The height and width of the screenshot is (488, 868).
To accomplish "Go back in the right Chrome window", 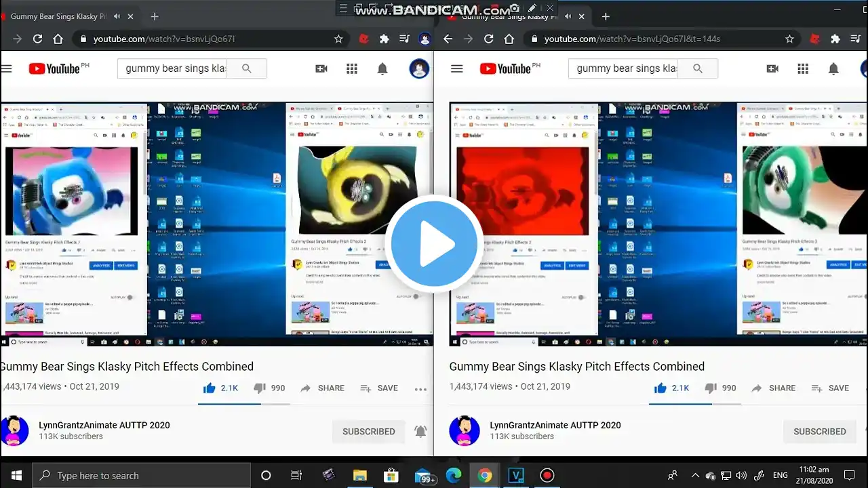I will click(448, 39).
